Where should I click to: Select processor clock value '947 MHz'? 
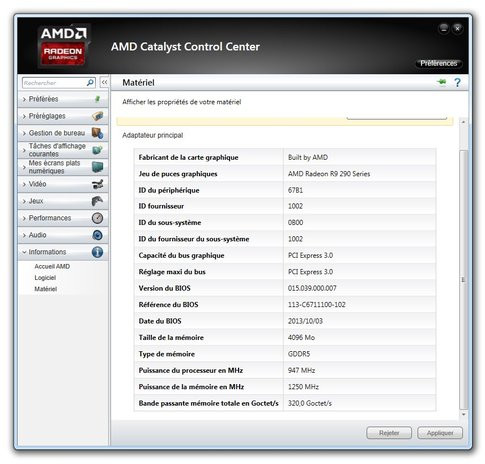click(x=301, y=370)
